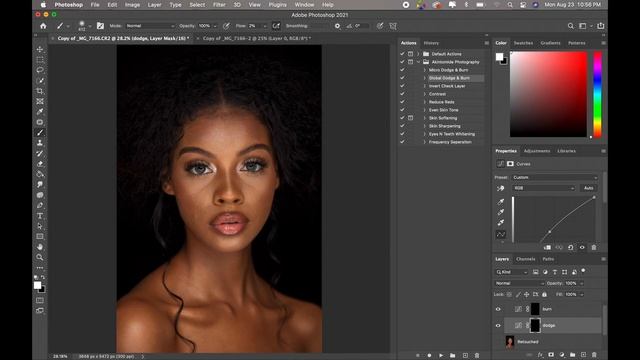Play the selected action
This screenshot has height=360, width=640.
point(441,356)
